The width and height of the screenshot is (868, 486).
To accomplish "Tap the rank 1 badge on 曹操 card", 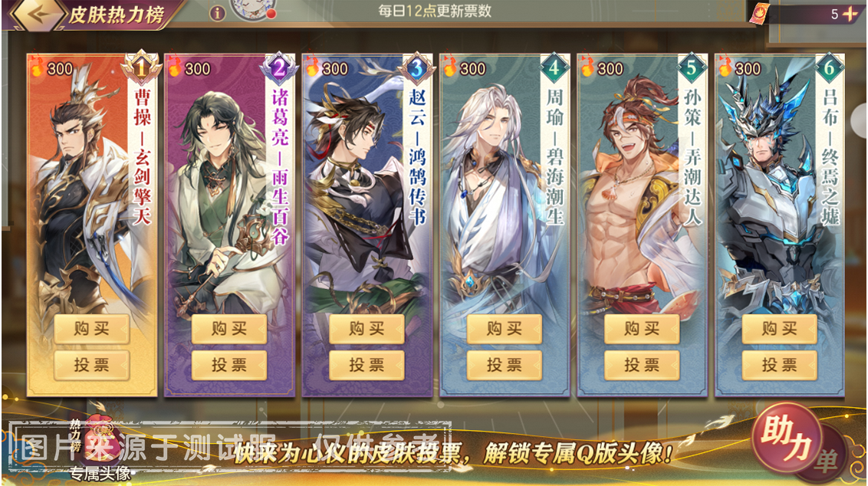I will click(141, 69).
